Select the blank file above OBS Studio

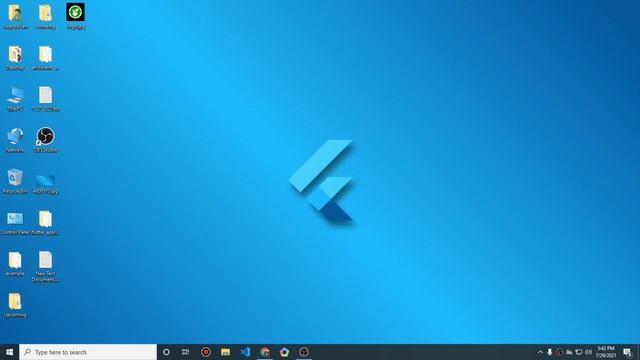[45, 99]
